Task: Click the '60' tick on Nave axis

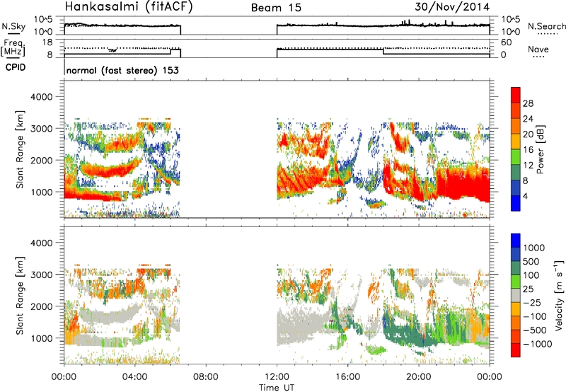Action: 506,42
